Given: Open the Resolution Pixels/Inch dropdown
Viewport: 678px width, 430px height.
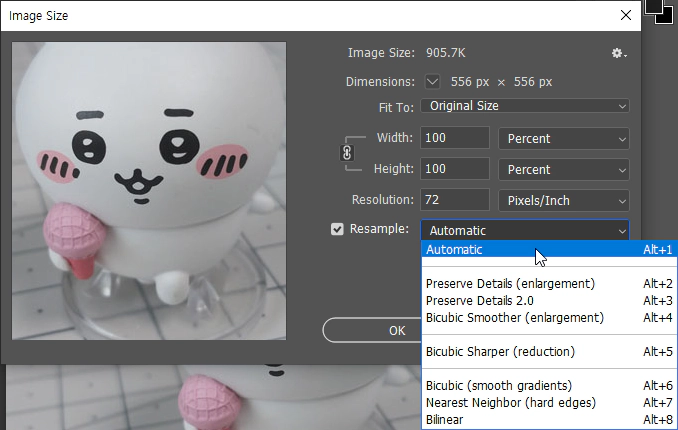Looking at the screenshot, I should click(x=564, y=201).
